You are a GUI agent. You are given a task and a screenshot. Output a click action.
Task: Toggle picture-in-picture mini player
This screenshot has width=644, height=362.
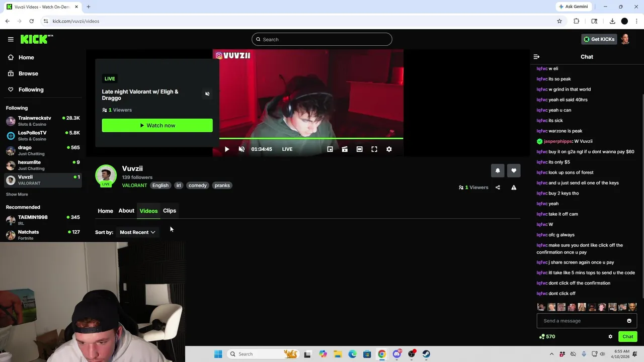330,149
